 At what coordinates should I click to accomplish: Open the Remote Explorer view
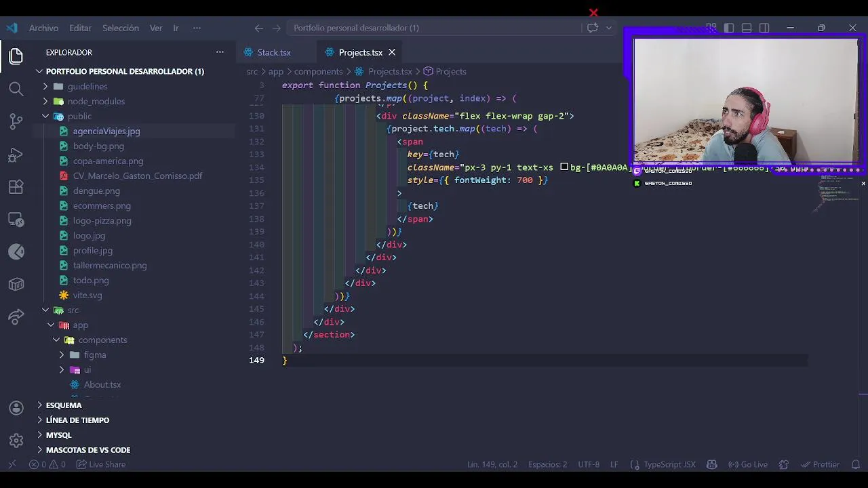16,220
